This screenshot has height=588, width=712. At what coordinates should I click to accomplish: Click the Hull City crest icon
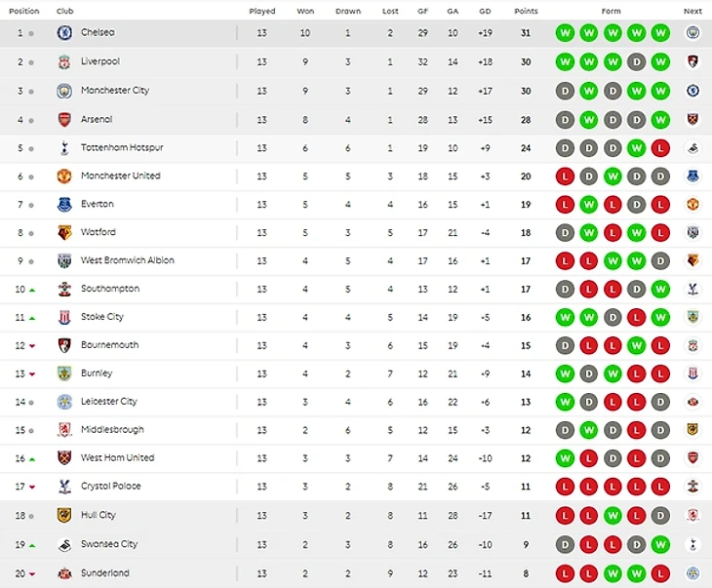pos(64,515)
